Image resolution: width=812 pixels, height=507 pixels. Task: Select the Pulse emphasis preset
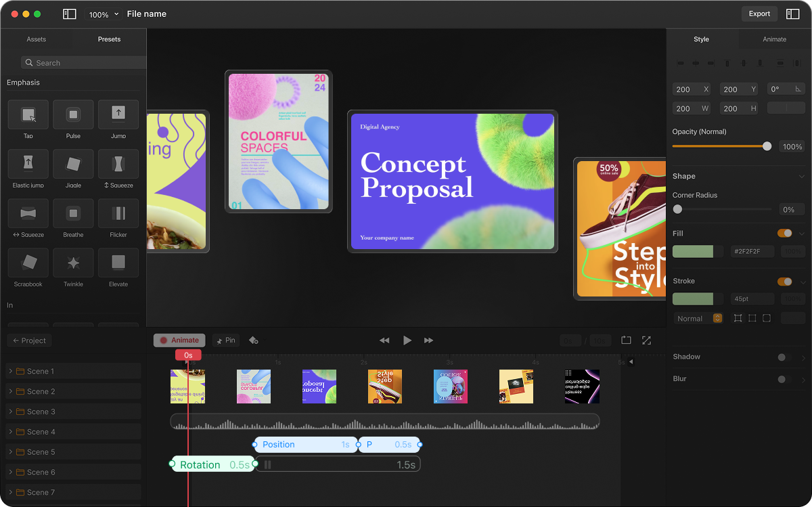pos(72,115)
